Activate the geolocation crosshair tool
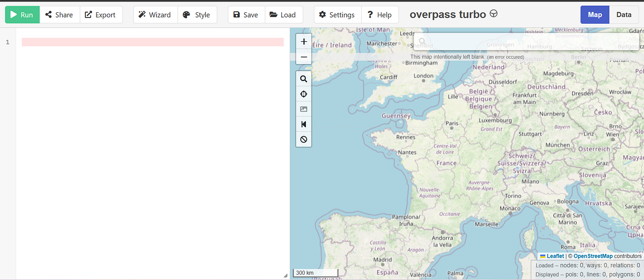 304,93
